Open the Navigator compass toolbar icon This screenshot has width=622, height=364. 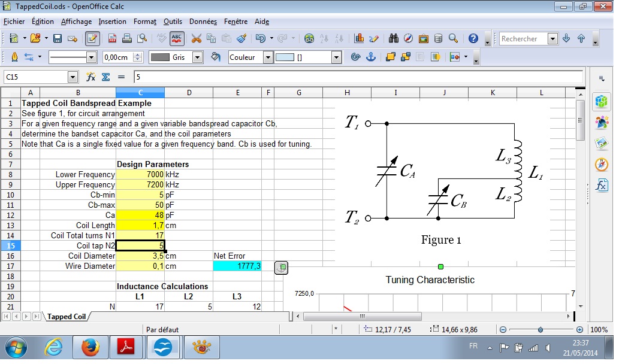tap(408, 38)
